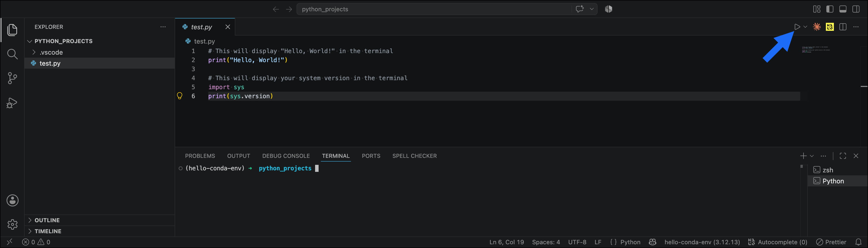Click print(sys.version) on line 6
Image resolution: width=868 pixels, height=248 pixels.
coord(241,96)
